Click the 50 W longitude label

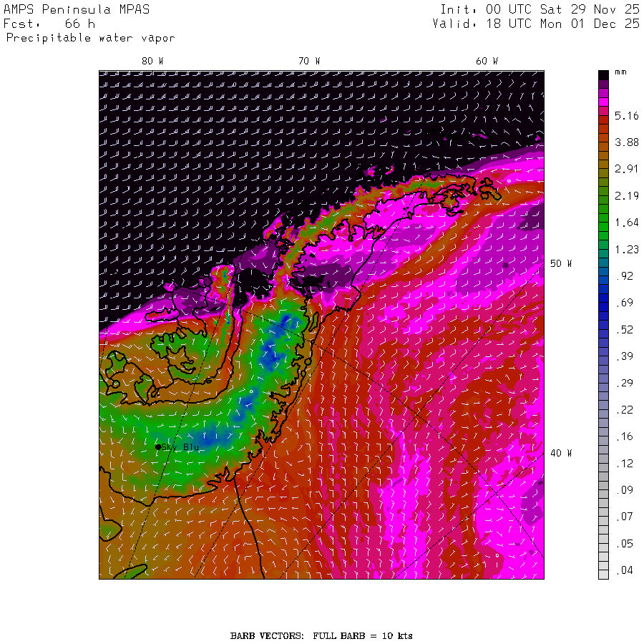click(x=560, y=263)
